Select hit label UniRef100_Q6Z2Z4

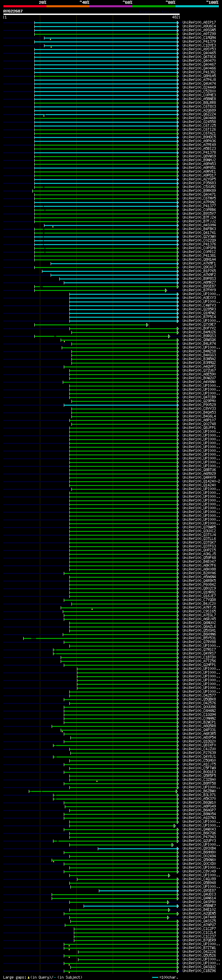tap(199, 114)
